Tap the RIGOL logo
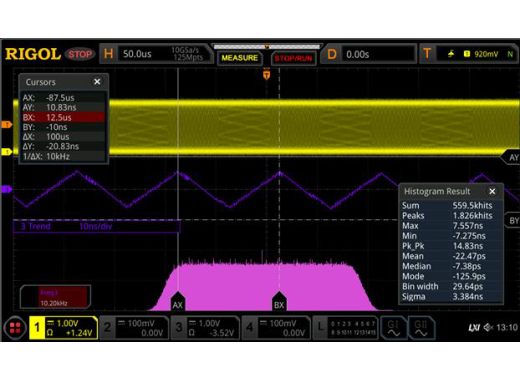Image resolution: width=520 pixels, height=380 pixels. tap(33, 54)
